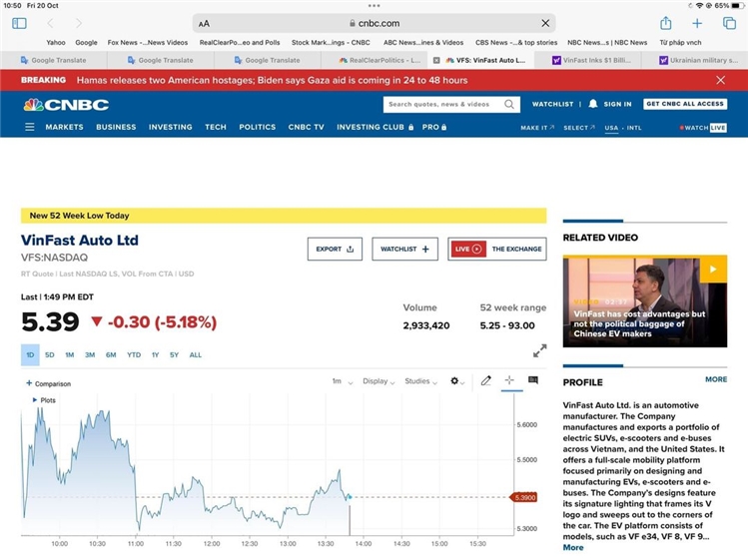Viewport: 748px width, 560px height.
Task: Open Stock Markings - CNBC bookmark
Action: click(331, 43)
